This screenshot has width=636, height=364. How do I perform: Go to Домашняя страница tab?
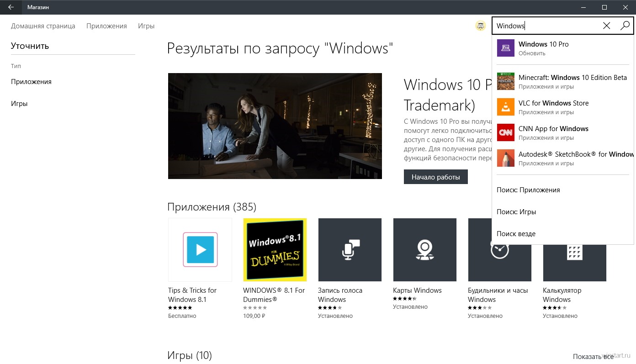pyautogui.click(x=43, y=26)
